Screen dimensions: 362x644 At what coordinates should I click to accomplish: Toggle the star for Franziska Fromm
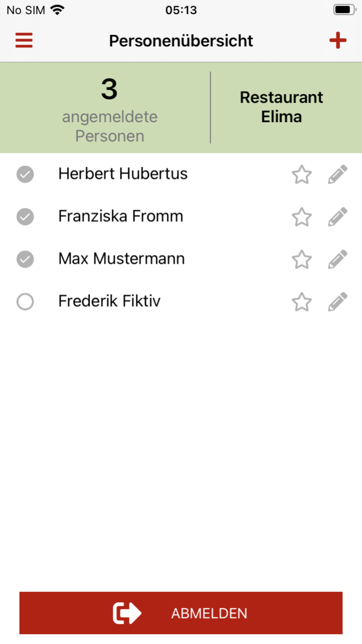coord(301,217)
